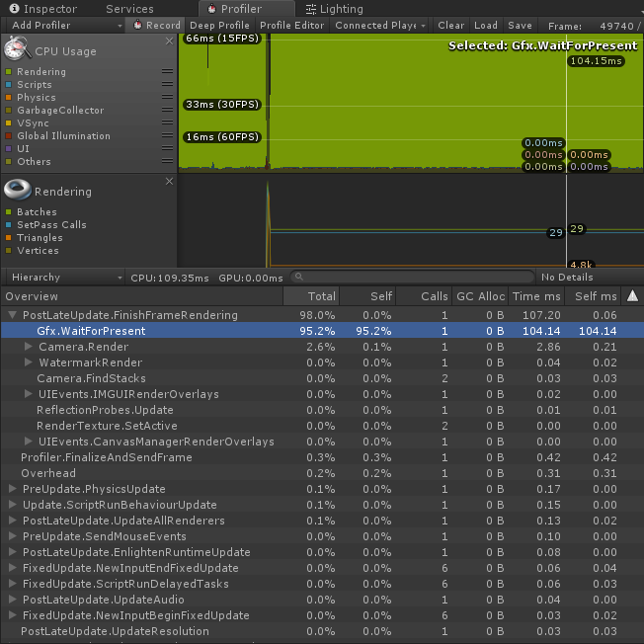Click the No Details button
Screen dimensions: 644x644
[567, 278]
